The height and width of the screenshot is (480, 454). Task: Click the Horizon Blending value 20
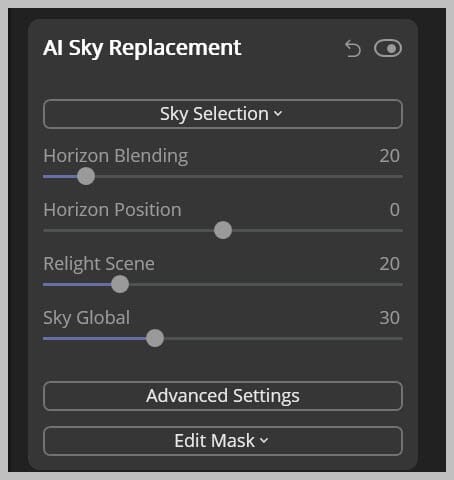point(389,156)
